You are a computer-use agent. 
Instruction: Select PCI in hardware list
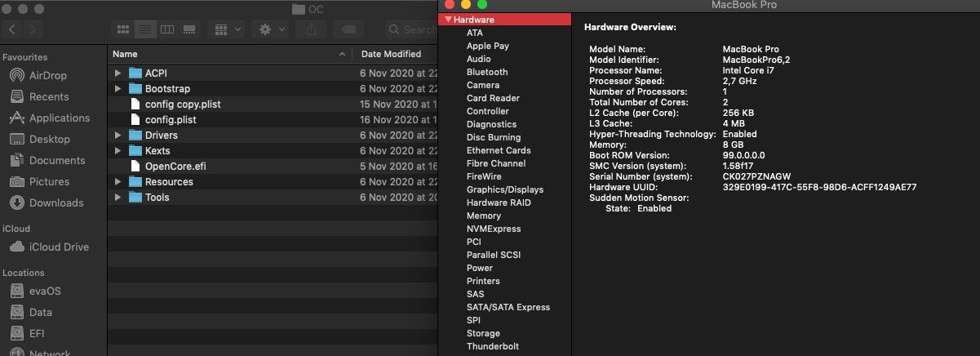[x=474, y=242]
